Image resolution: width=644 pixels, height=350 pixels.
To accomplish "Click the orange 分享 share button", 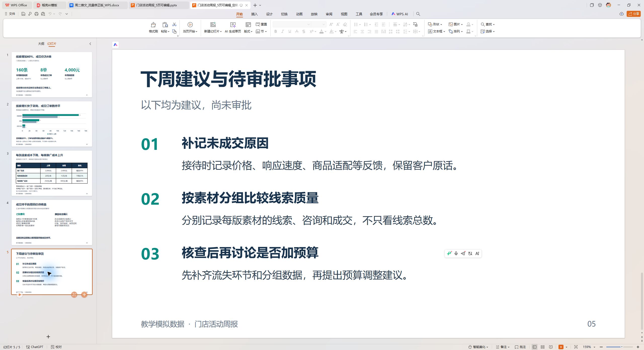I will tap(633, 14).
